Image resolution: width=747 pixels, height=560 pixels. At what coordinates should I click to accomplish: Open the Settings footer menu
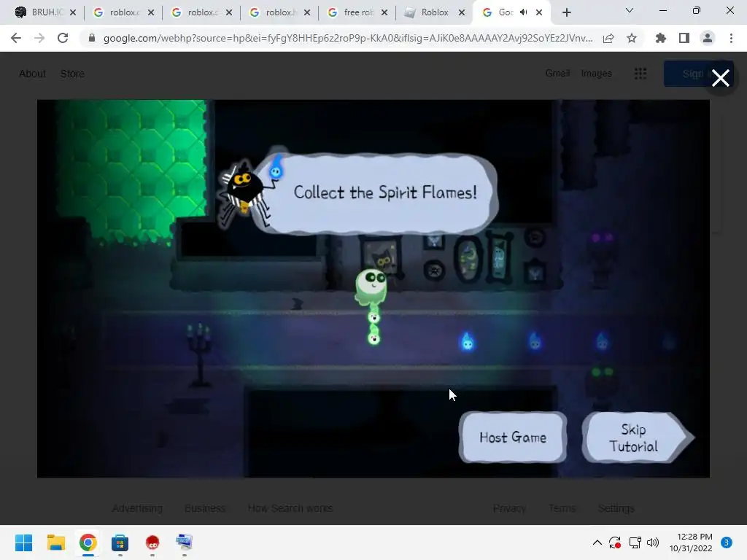[616, 508]
